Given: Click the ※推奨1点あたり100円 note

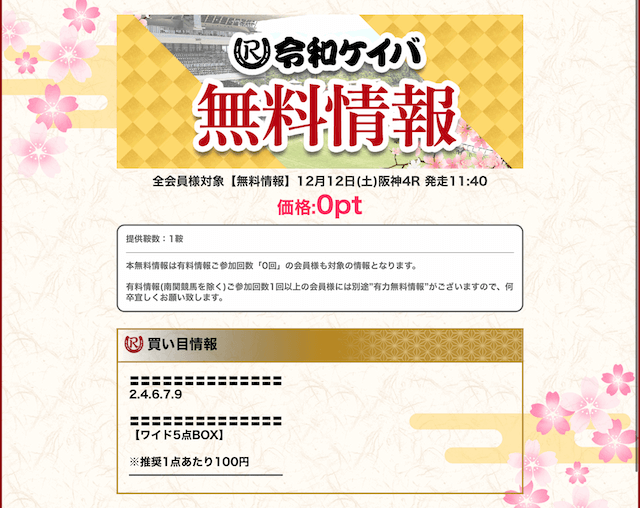Looking at the screenshot, I should [189, 461].
